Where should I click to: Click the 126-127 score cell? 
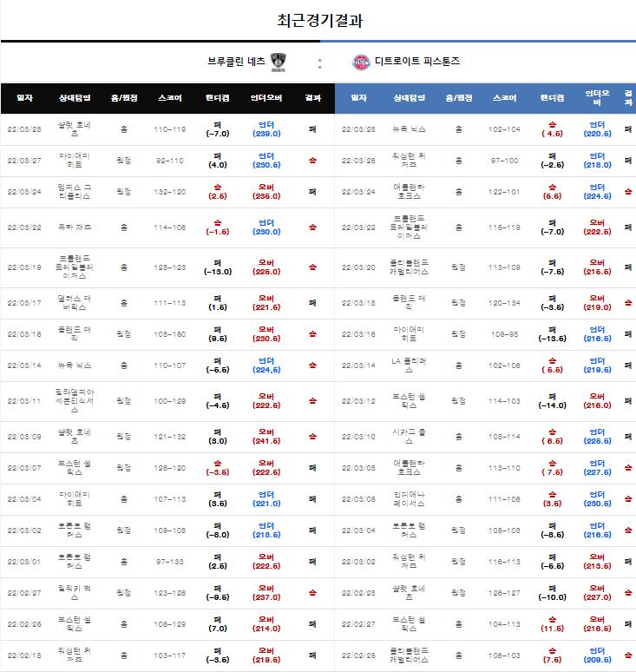(504, 593)
